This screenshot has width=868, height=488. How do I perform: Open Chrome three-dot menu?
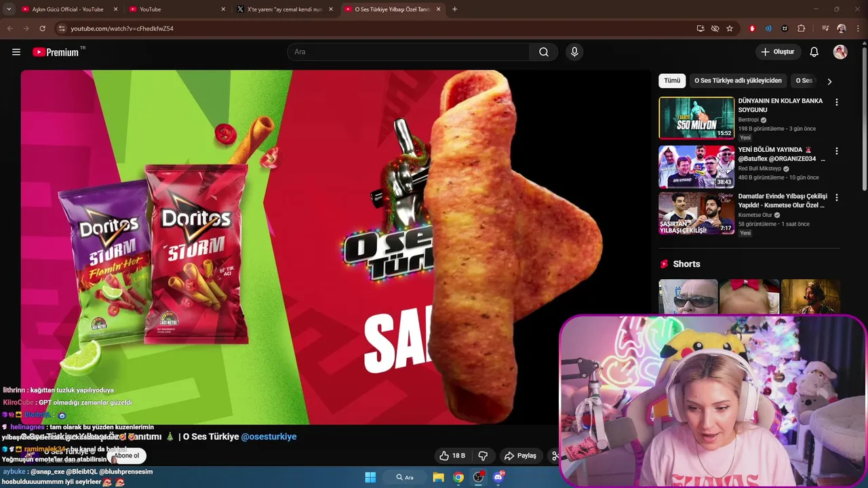pyautogui.click(x=858, y=28)
